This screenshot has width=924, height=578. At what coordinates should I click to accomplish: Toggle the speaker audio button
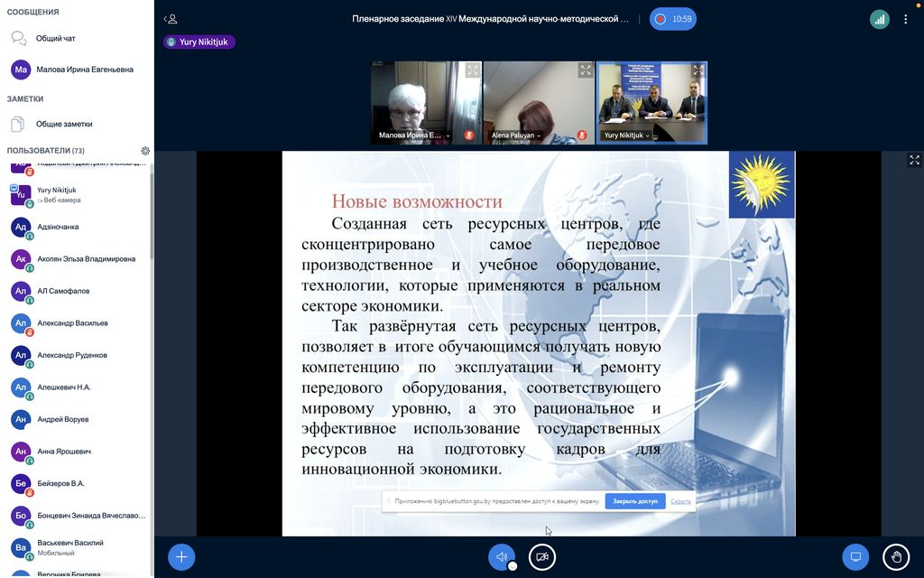(x=502, y=556)
